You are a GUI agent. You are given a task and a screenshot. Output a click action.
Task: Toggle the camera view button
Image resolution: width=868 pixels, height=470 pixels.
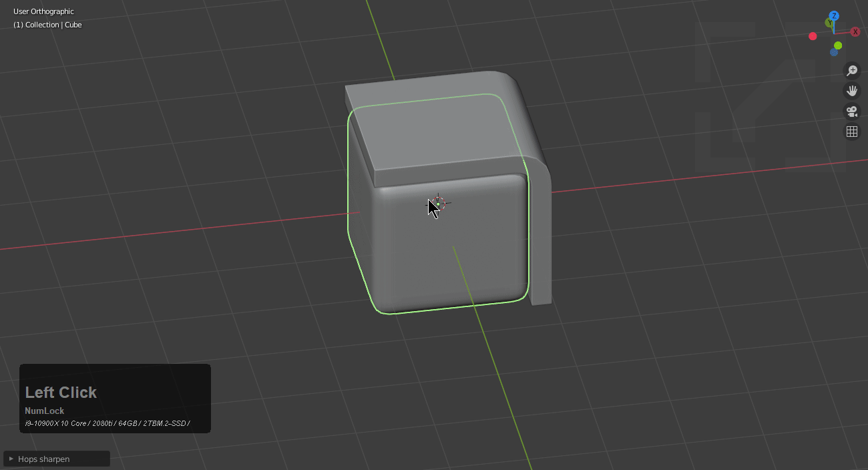click(x=852, y=111)
